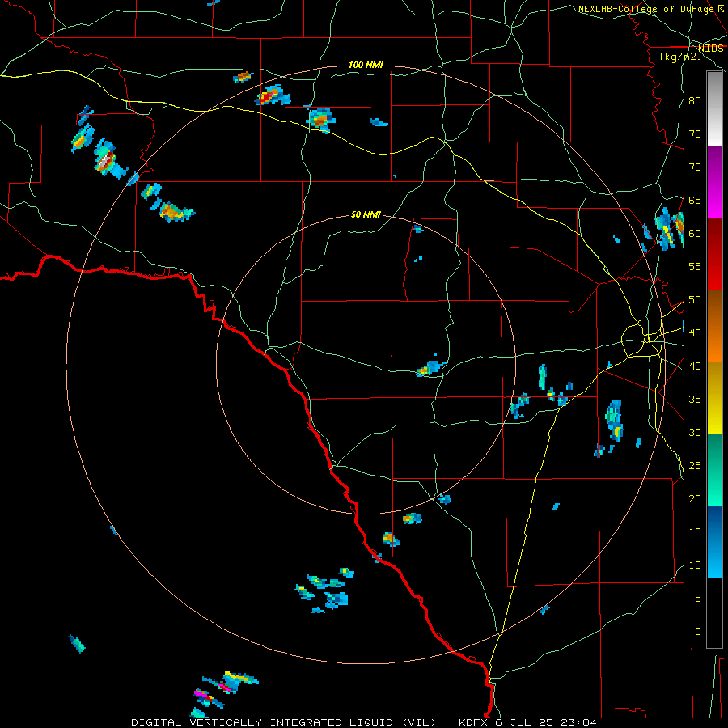Pick the magenta-purple segment of the VIL scale
The height and width of the screenshot is (728, 728).
coord(714,182)
